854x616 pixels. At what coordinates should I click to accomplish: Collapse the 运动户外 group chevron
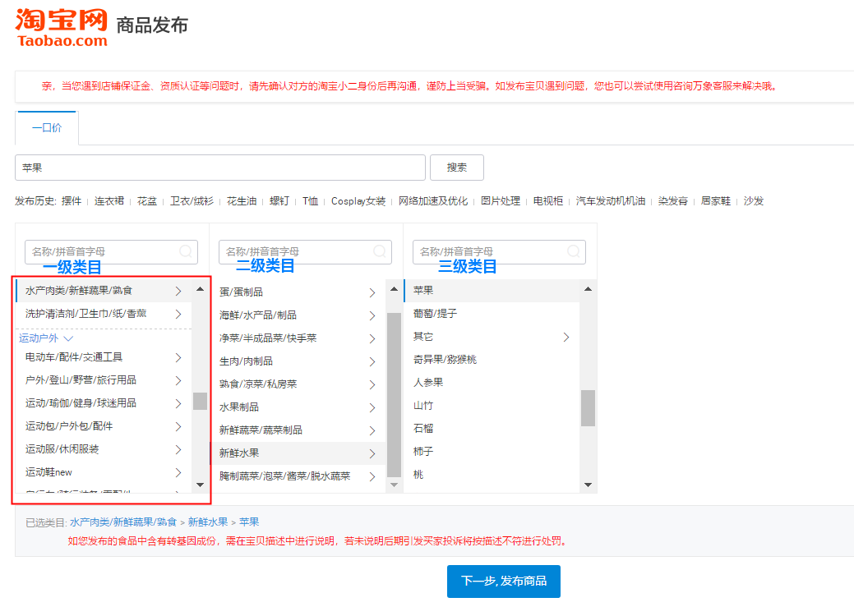pyautogui.click(x=68, y=338)
